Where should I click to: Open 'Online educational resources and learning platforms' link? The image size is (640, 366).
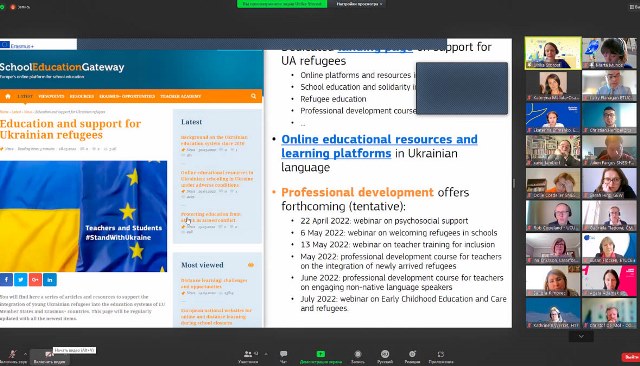pyautogui.click(x=379, y=146)
